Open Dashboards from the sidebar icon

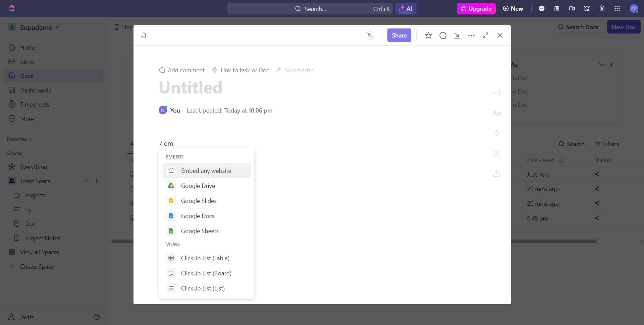[12, 90]
